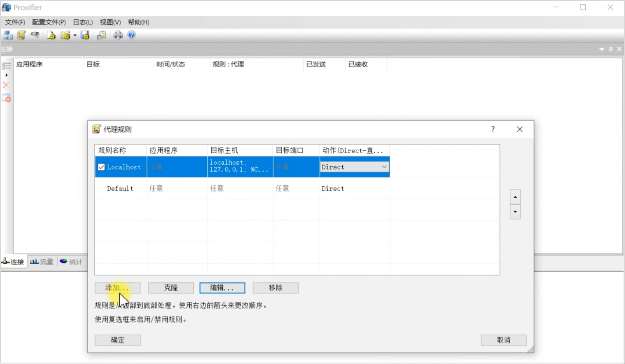Click the 时间/状态 column header
Screen dimensions: 625x364
182,64
